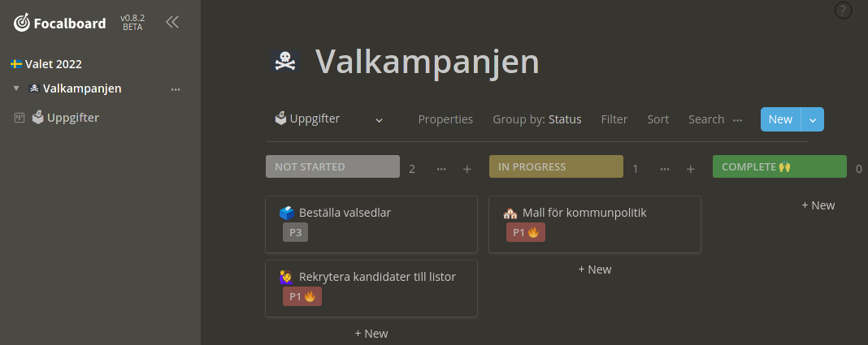Viewport: 868px width, 345px height.
Task: Click + New under Complete column
Action: point(818,205)
